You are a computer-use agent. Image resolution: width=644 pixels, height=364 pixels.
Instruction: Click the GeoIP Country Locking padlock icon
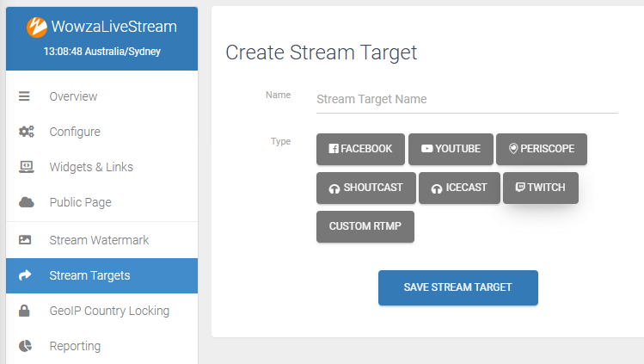tap(24, 311)
